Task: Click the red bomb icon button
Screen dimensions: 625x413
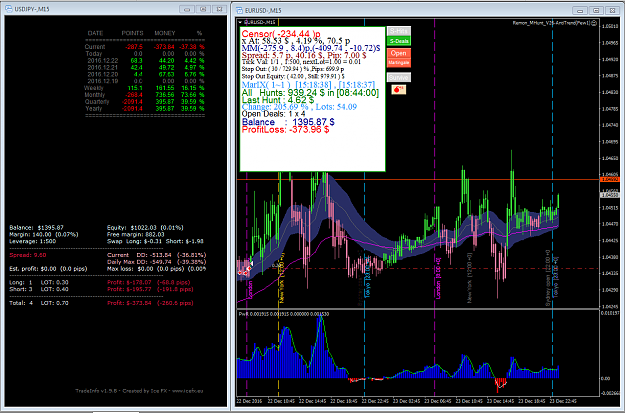Action: pyautogui.click(x=398, y=90)
